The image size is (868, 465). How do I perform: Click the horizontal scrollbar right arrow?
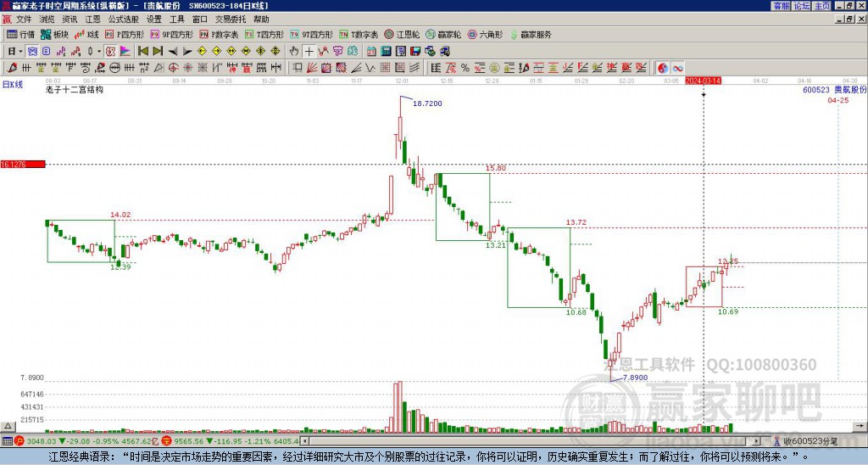point(757,441)
